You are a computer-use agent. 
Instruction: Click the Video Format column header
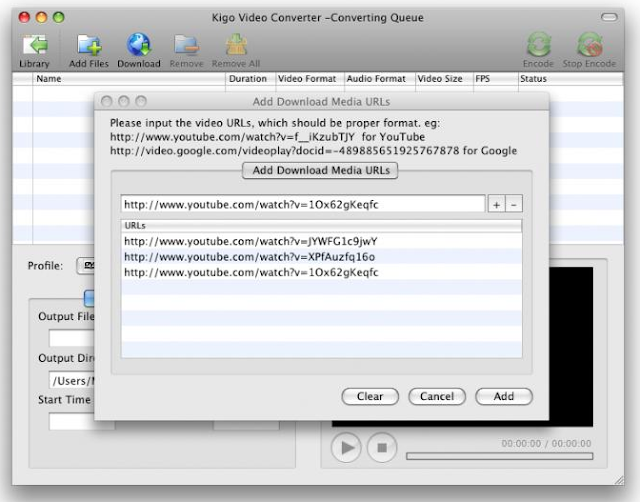(309, 79)
